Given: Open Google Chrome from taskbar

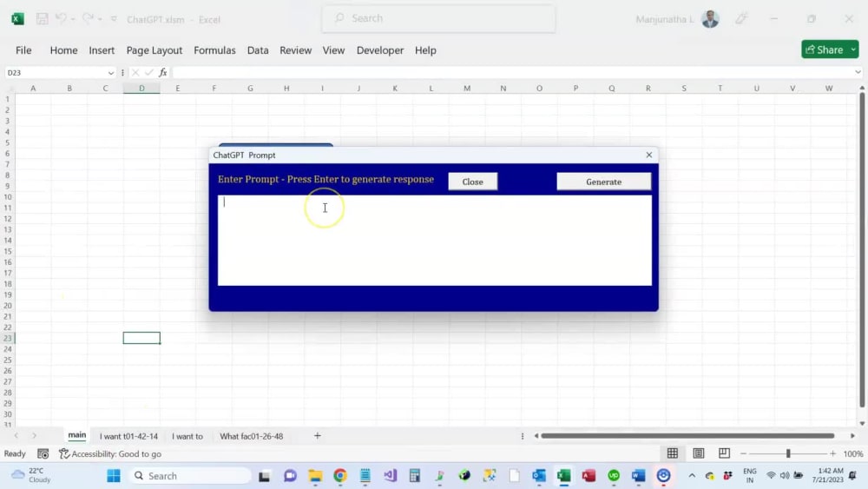Looking at the screenshot, I should point(340,476).
